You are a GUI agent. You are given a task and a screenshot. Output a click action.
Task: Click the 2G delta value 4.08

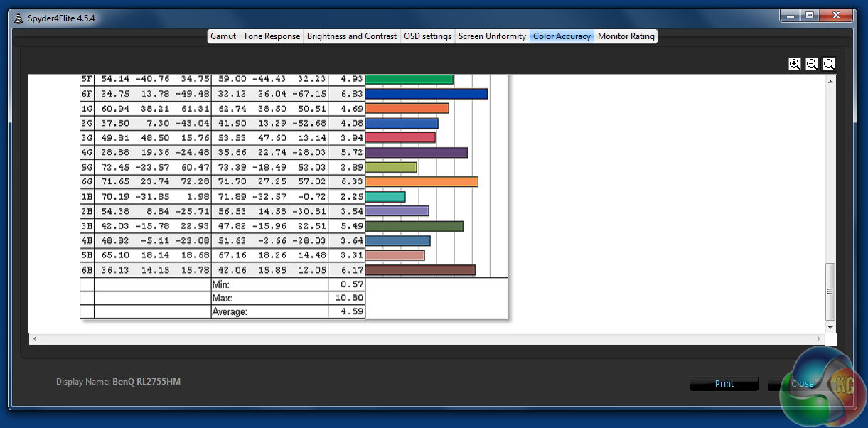click(352, 123)
